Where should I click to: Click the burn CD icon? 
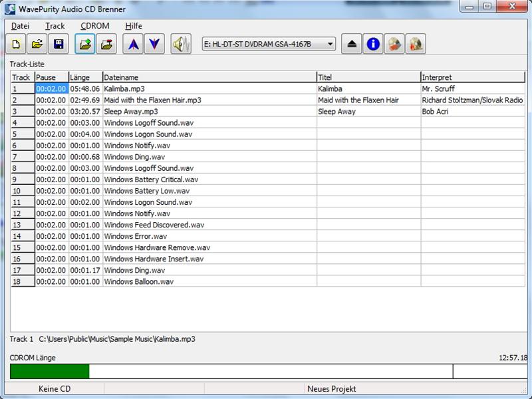416,44
